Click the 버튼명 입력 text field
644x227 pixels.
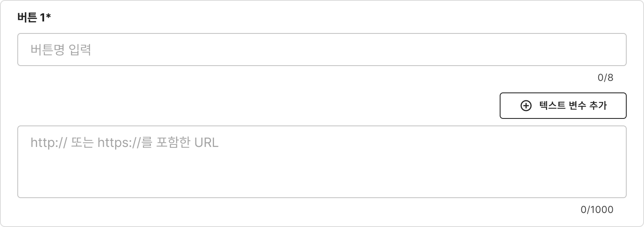322,50
